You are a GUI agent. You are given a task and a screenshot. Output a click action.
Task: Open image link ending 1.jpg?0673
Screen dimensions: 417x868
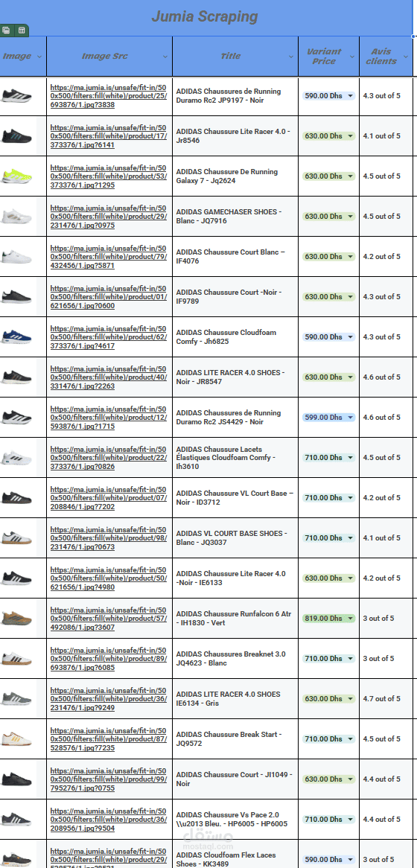[x=109, y=538]
